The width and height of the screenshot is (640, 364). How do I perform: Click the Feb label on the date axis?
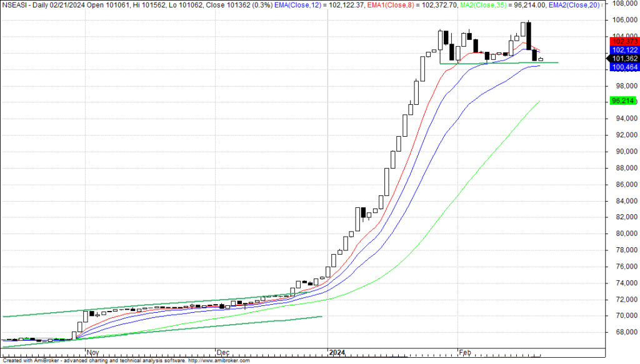point(465,353)
